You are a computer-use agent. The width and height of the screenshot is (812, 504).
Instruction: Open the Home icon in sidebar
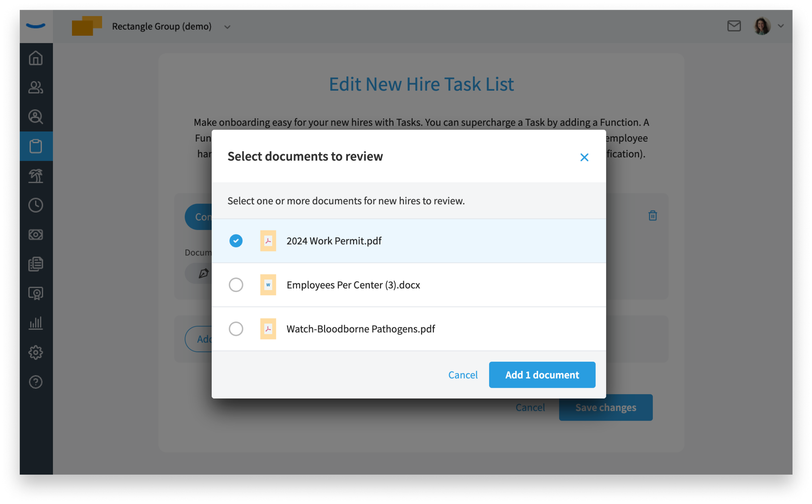tap(36, 58)
